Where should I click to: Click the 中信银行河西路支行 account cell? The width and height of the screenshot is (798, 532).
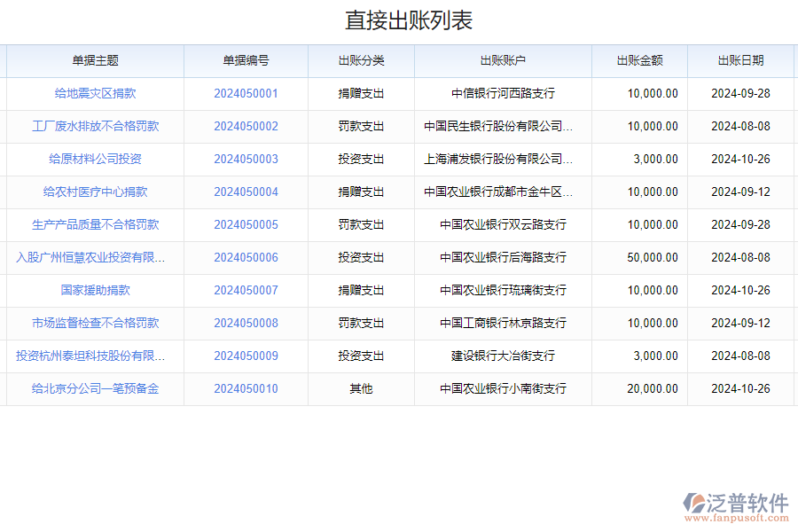click(503, 93)
